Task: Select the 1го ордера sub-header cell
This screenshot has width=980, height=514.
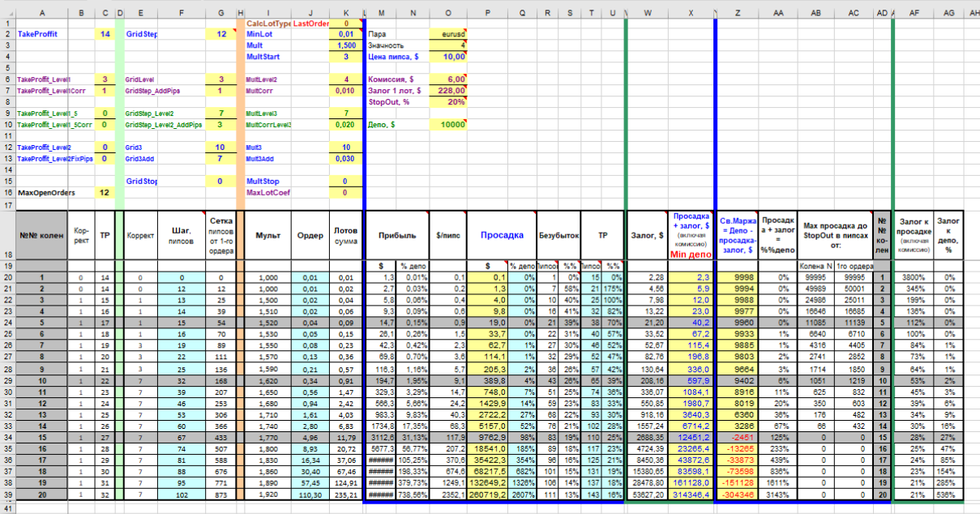Action: pos(855,266)
